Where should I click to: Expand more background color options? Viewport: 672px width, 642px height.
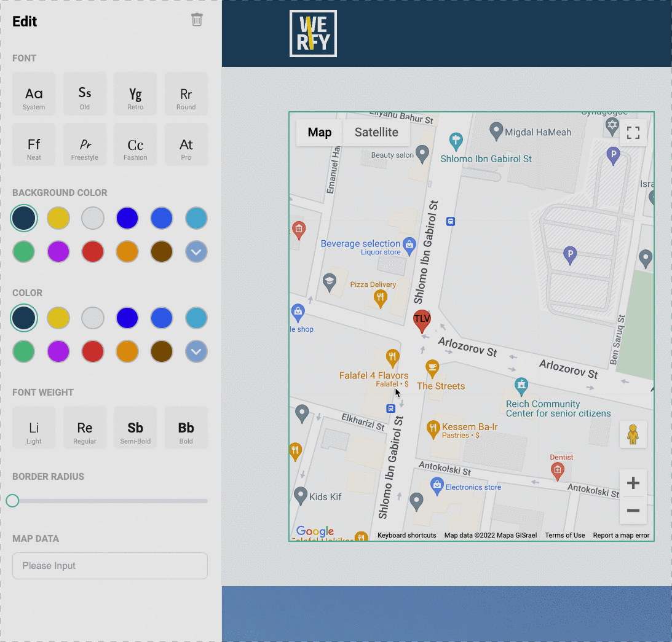point(196,252)
